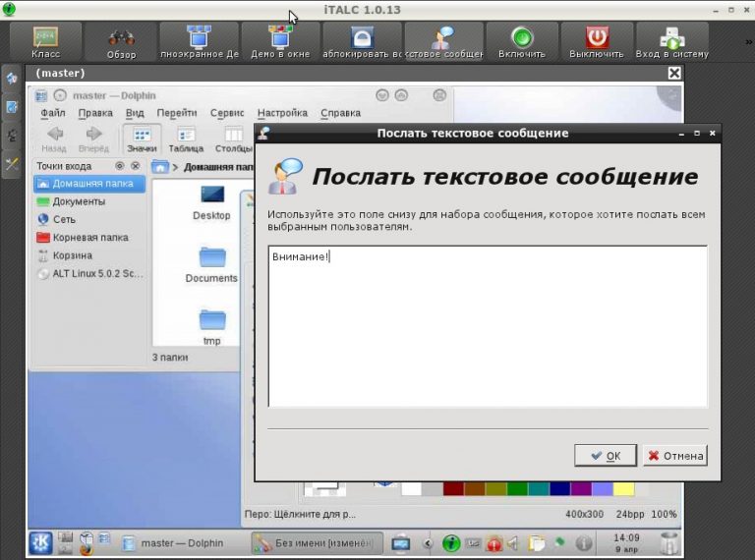
Task: Open the KDE K menu launcher
Action: point(40,543)
